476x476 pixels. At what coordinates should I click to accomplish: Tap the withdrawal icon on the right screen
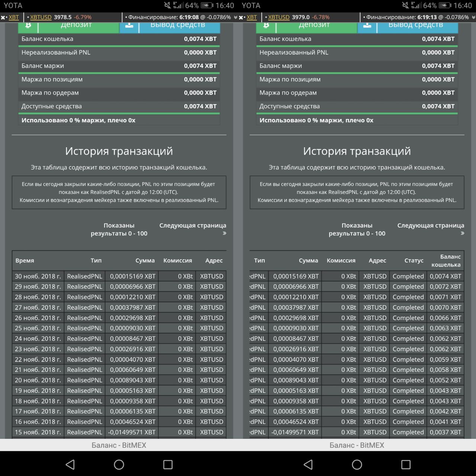[x=367, y=26]
